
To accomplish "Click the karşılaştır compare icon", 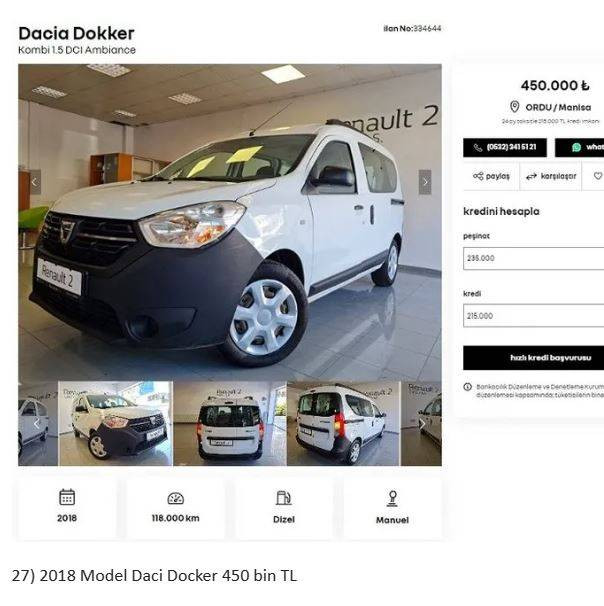I will coord(531,176).
